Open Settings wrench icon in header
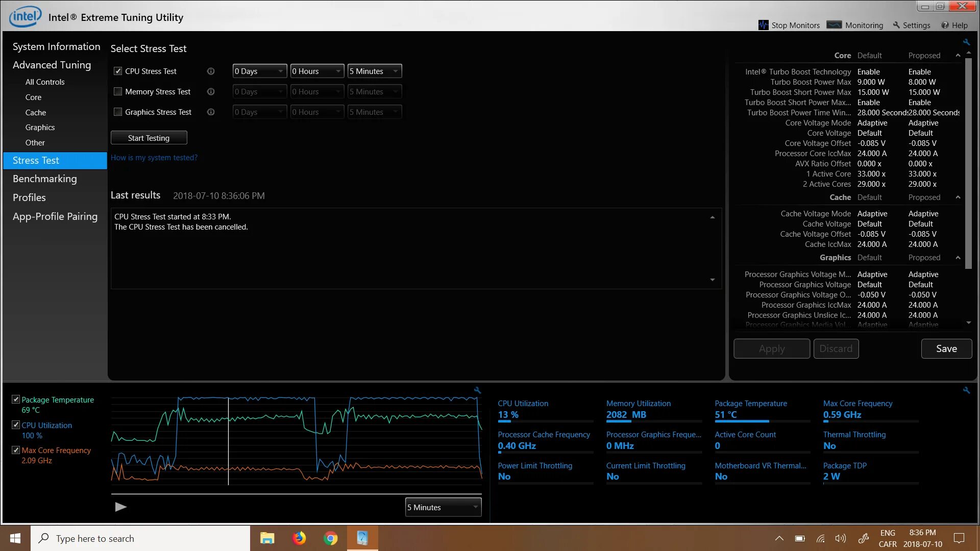 (x=896, y=25)
